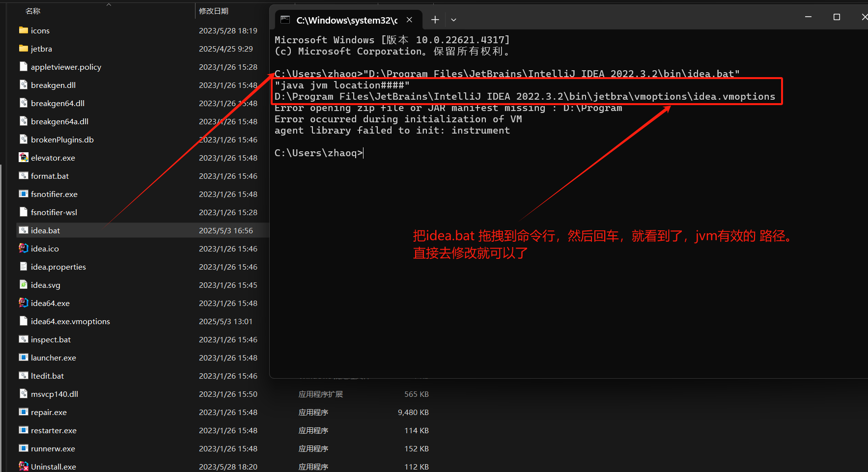Click the 565 KB size of msvcp140.dll
The width and height of the screenshot is (868, 472).
pos(417,394)
